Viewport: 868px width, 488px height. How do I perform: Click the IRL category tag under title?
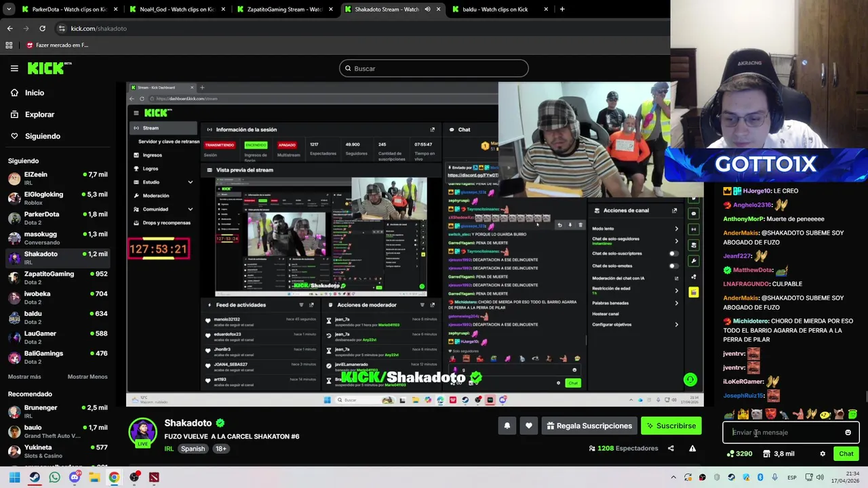tap(169, 449)
